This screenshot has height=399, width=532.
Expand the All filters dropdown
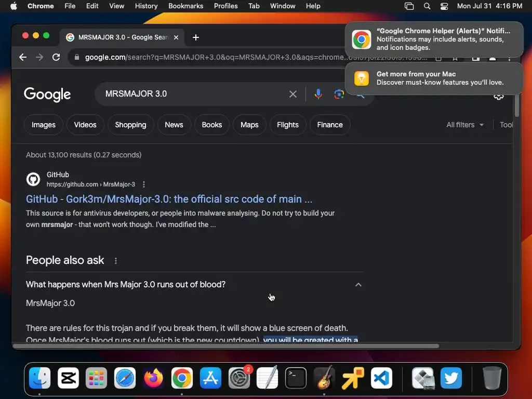pos(465,125)
